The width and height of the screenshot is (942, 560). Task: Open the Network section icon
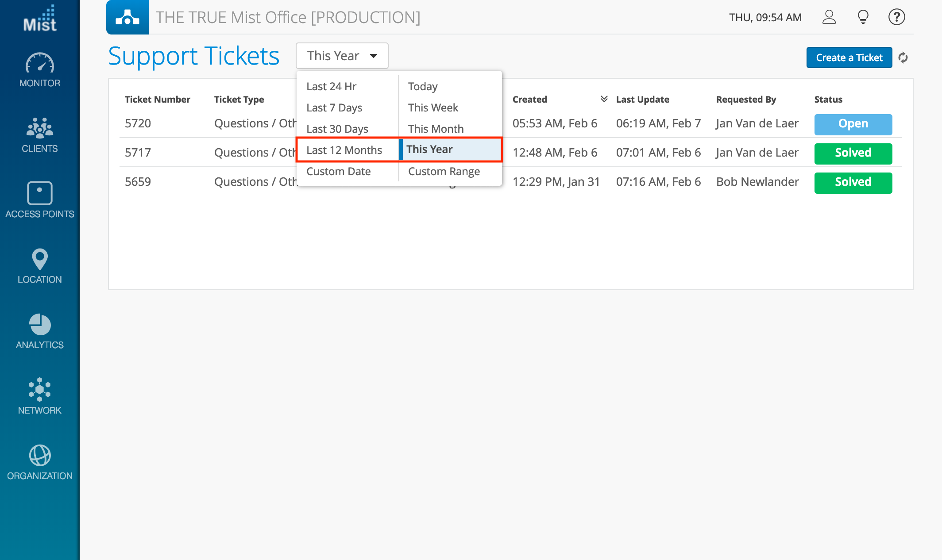point(39,390)
